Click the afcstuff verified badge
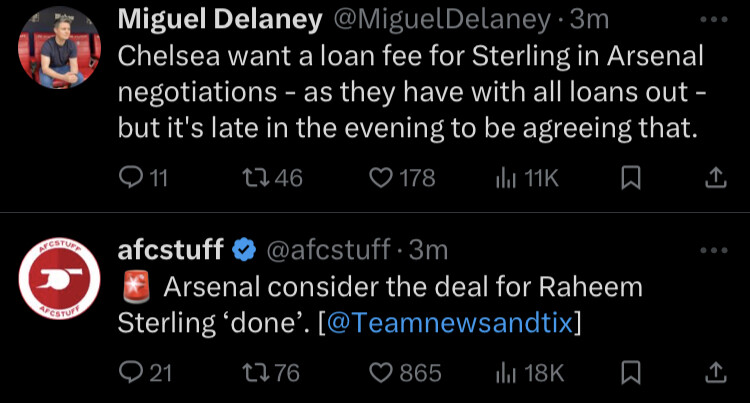750x403 pixels. click(x=244, y=250)
